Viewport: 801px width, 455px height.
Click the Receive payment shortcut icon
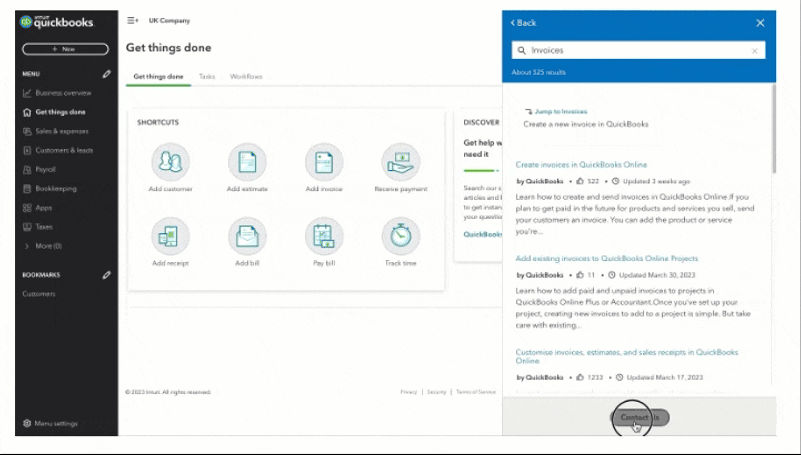pyautogui.click(x=401, y=162)
